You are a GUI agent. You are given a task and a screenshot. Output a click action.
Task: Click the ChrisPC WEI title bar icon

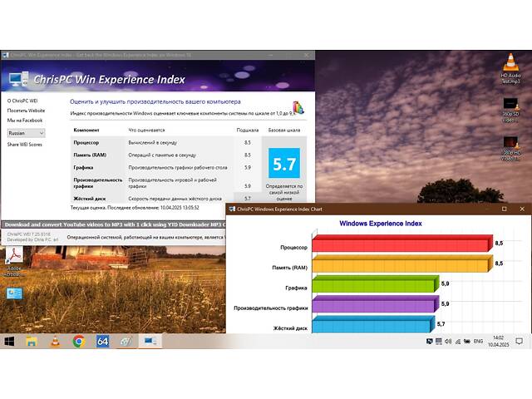point(6,55)
